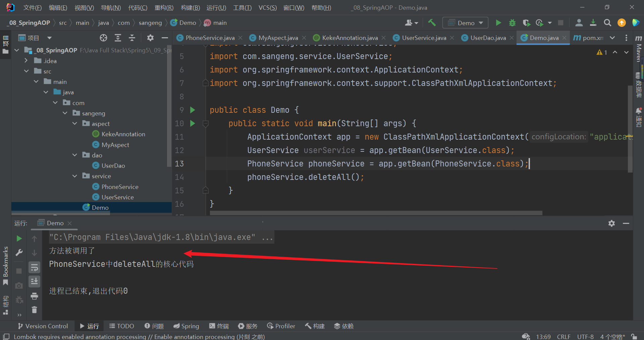
Task: Start Debug of Demo via bug icon
Action: 512,23
